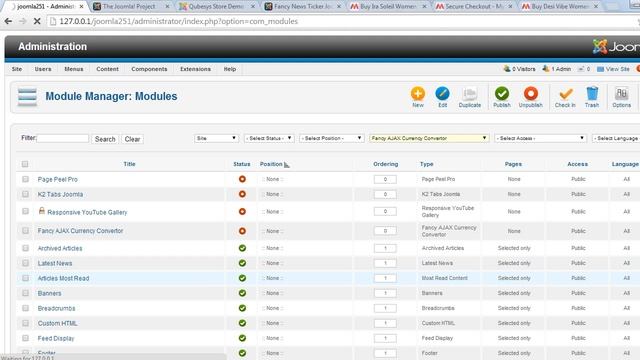Check the K2 Tabs Joomla row checkbox
The height and width of the screenshot is (360, 640).
[25, 194]
